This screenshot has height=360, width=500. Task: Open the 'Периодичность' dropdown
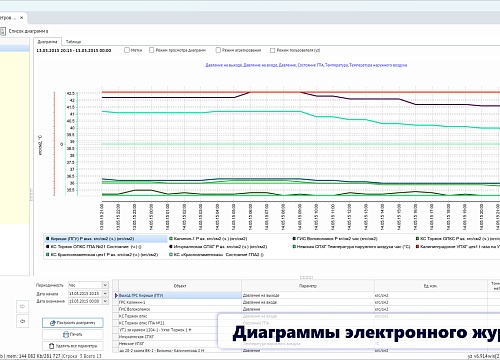pos(105,285)
